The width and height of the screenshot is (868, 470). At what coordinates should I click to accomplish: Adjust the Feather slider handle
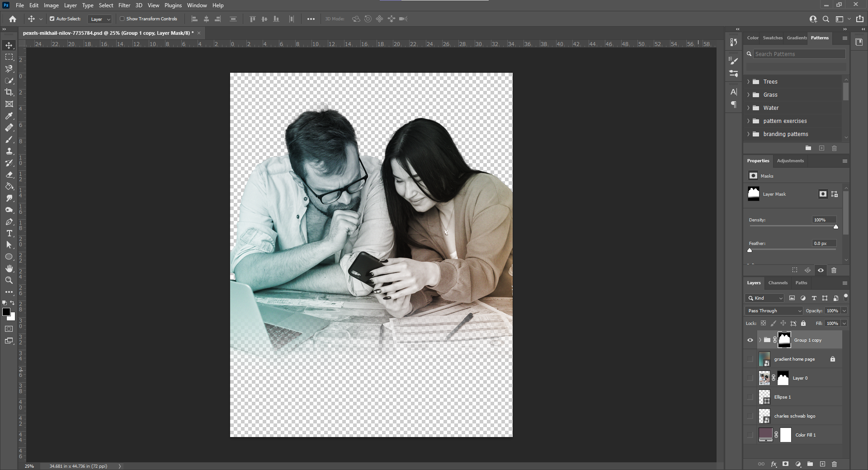(750, 250)
